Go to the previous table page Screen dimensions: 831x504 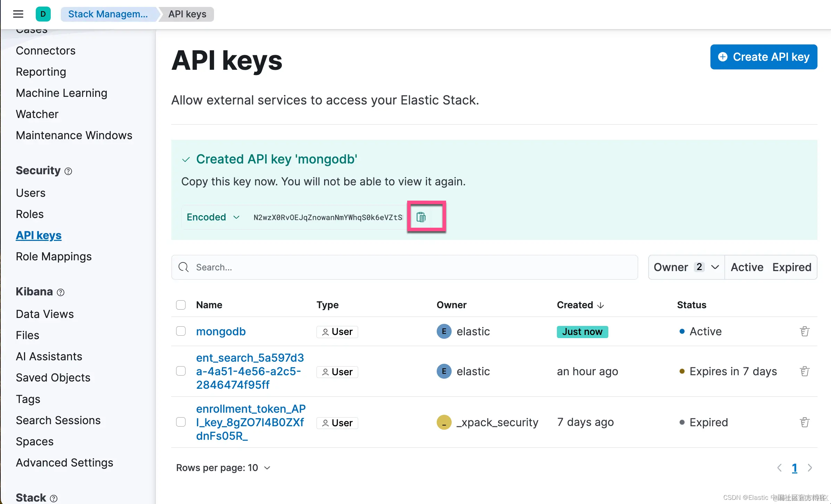(x=779, y=468)
